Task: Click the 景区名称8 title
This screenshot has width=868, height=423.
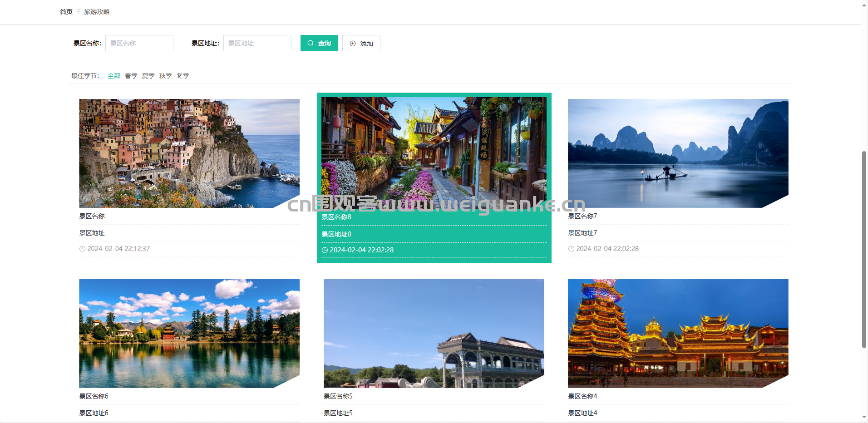Action: [x=336, y=217]
